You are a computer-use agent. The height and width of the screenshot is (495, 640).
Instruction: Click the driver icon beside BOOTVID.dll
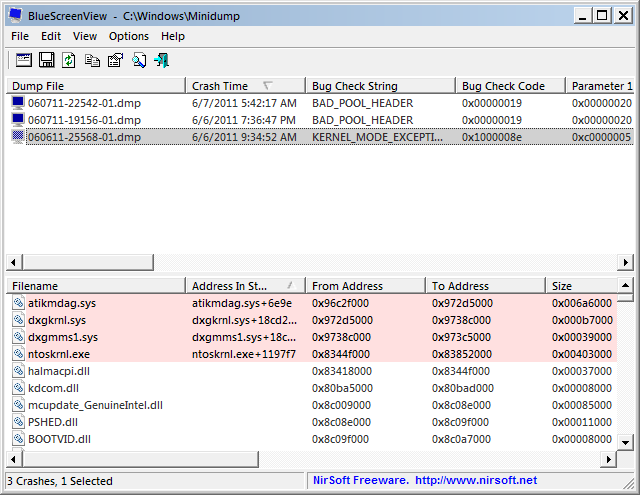[18, 439]
